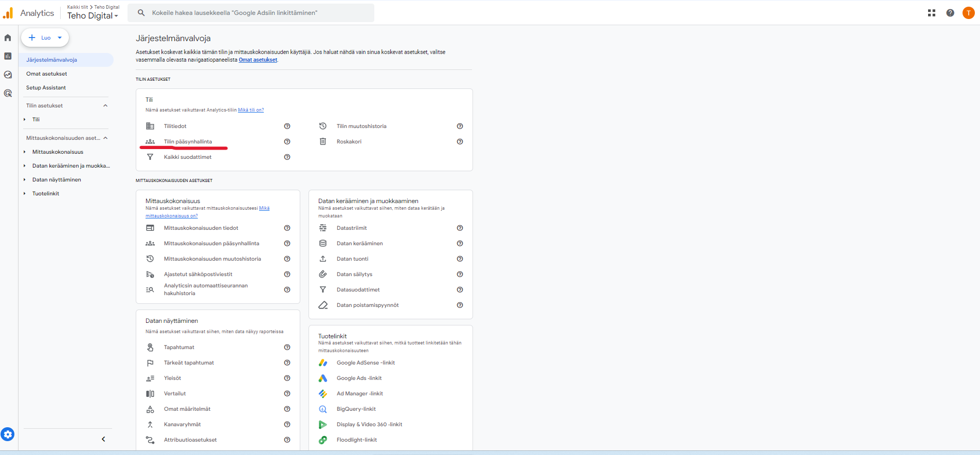Open the Reports icon in left rail

click(x=8, y=56)
